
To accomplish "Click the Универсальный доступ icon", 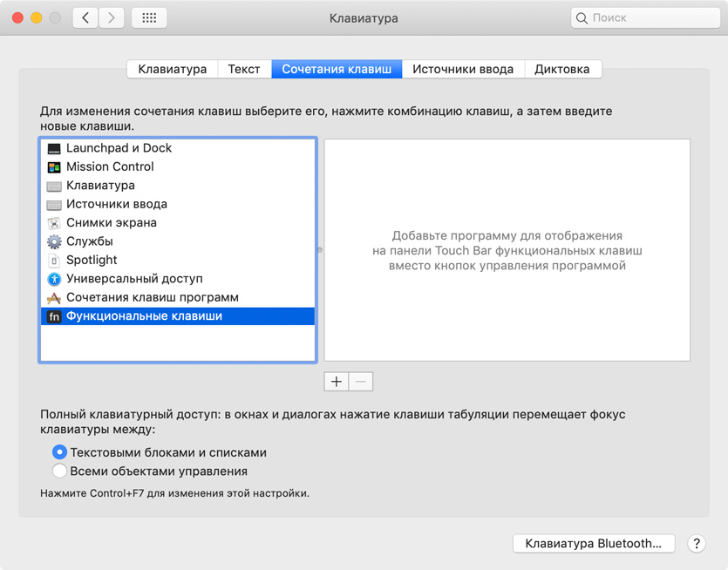I will point(54,279).
